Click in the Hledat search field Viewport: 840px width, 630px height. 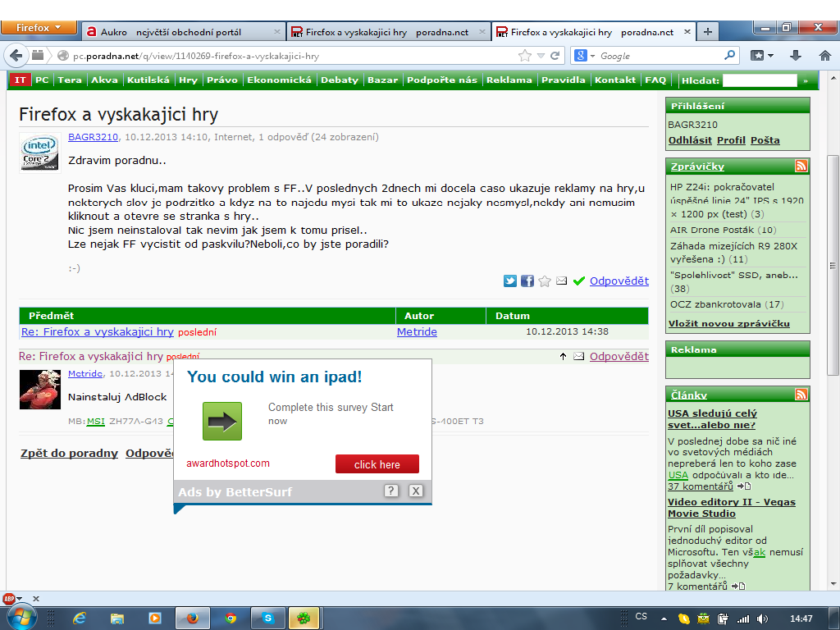pos(760,80)
